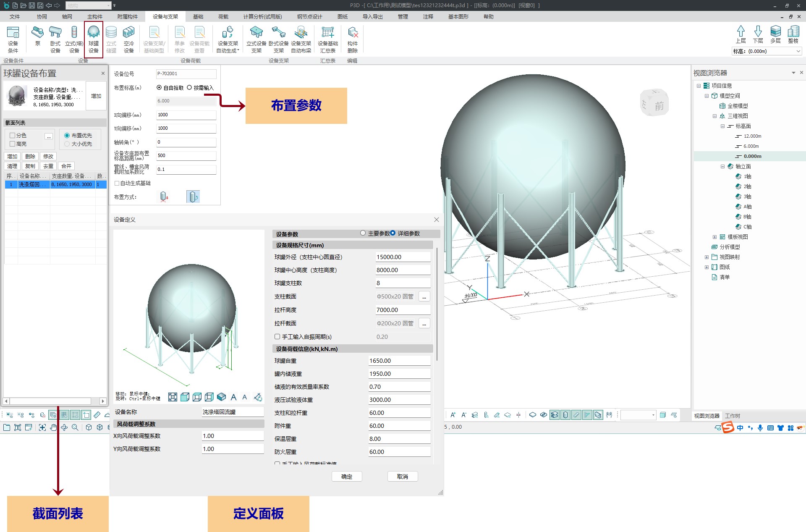Click the 球罐外径 input field
The height and width of the screenshot is (532, 806).
pyautogui.click(x=402, y=257)
